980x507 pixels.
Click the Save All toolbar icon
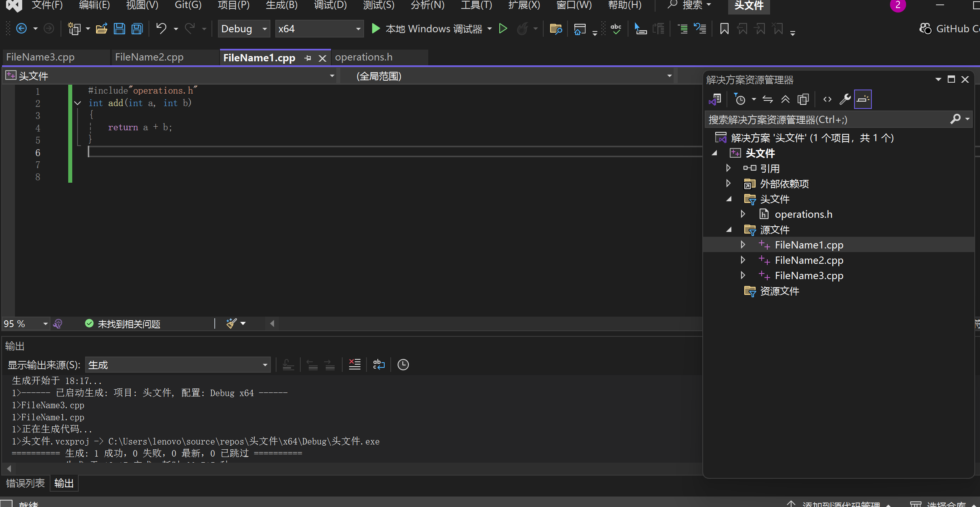[137, 29]
